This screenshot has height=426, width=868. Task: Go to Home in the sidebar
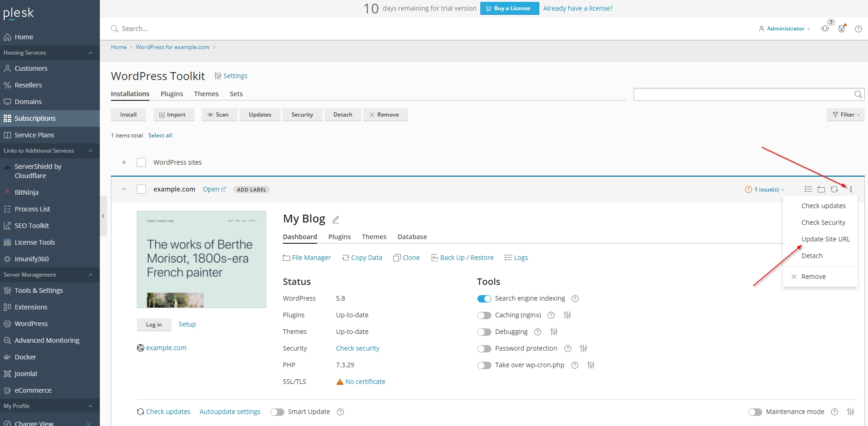(50, 37)
